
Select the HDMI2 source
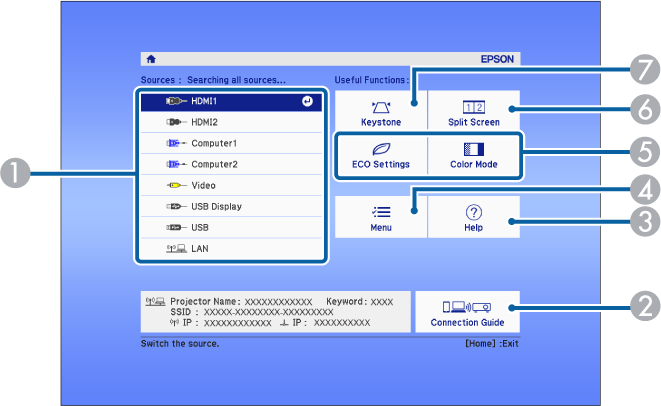231,122
